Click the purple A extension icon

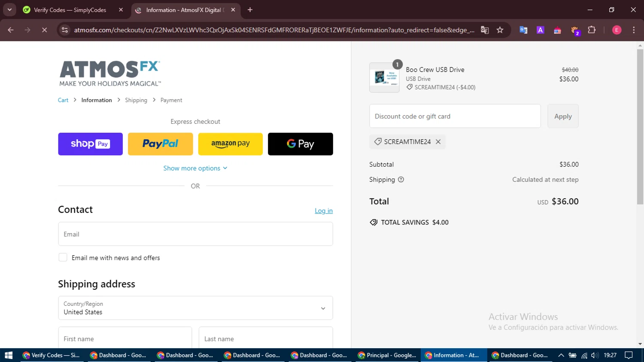click(x=541, y=30)
